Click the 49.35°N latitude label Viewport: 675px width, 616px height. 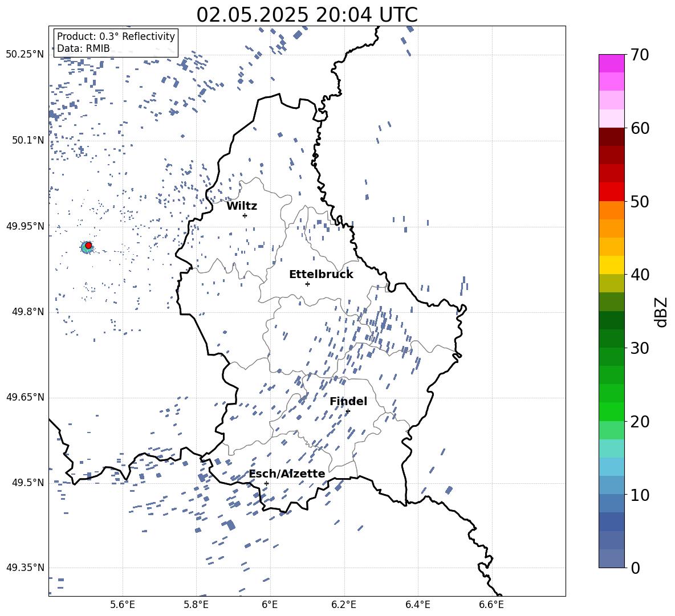coord(25,568)
